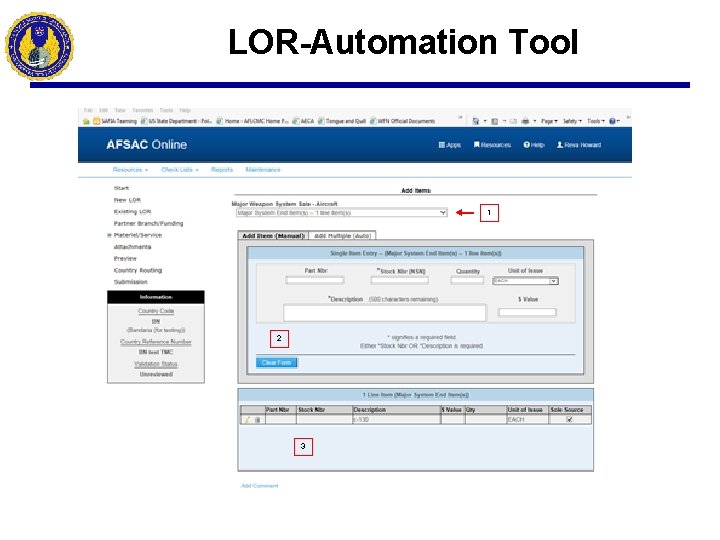Open the Apps menu in AFSAC Online header

coord(450,145)
